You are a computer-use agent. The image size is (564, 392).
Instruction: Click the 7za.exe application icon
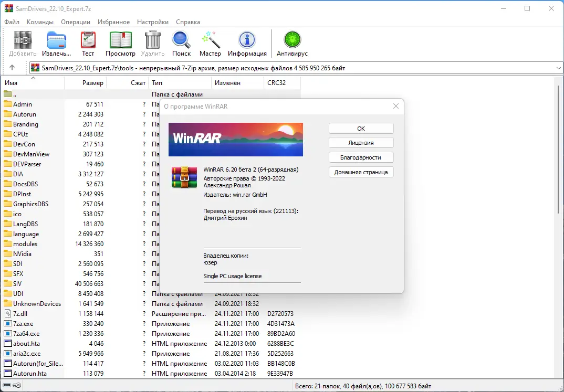[x=8, y=324]
